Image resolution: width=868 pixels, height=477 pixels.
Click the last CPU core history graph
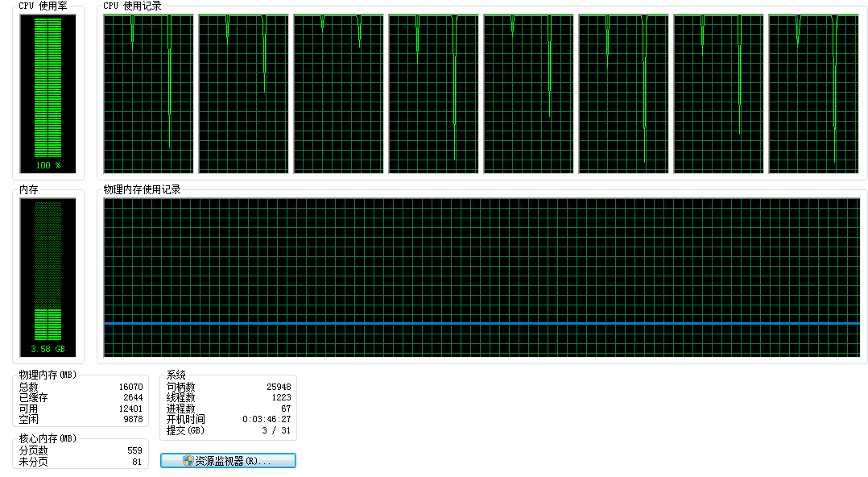813,93
